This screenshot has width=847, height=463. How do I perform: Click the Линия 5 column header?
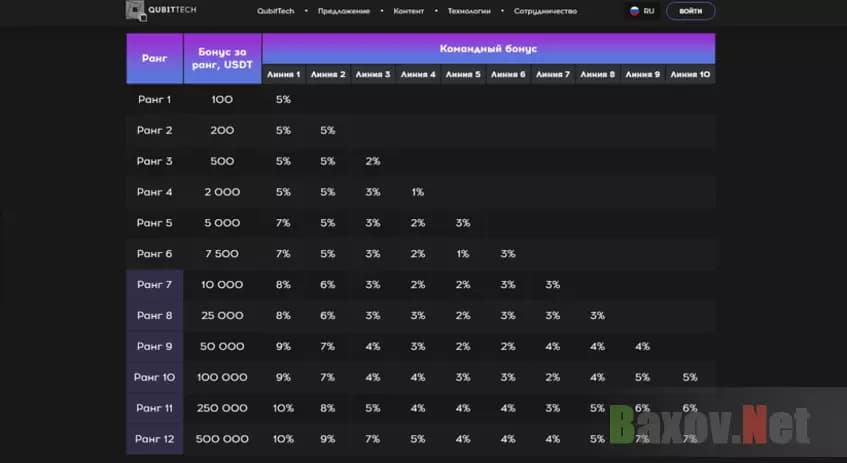click(463, 74)
